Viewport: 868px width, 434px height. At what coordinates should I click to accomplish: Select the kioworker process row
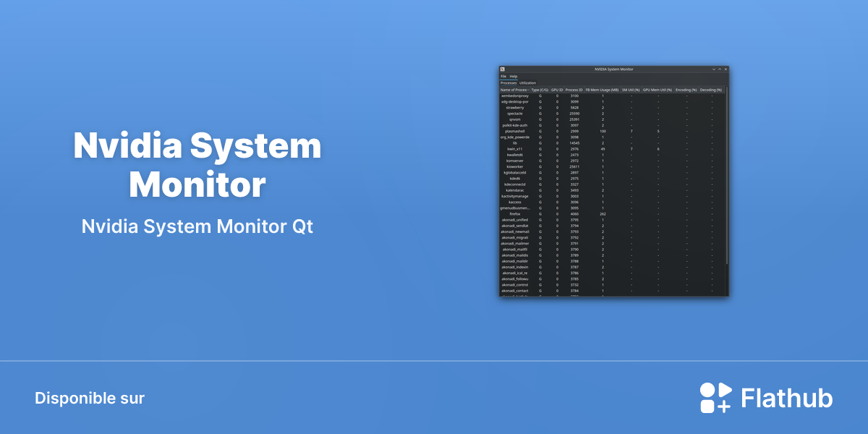(612, 166)
